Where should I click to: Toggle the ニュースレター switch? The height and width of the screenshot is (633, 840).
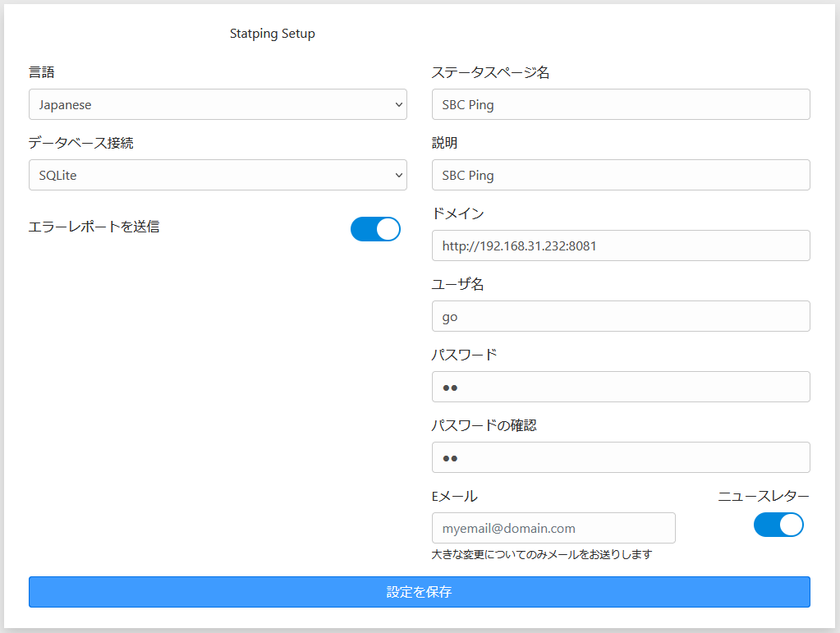pos(778,525)
